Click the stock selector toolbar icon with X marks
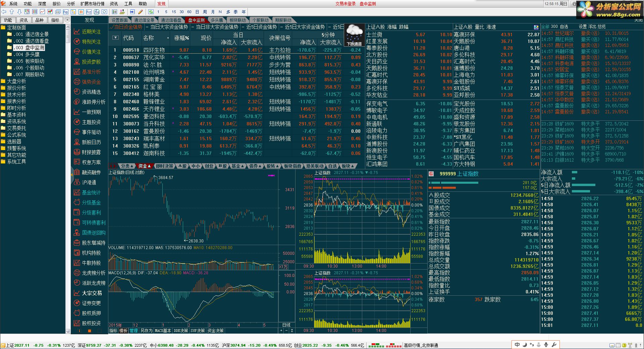The height and width of the screenshot is (349, 644). click(x=122, y=12)
